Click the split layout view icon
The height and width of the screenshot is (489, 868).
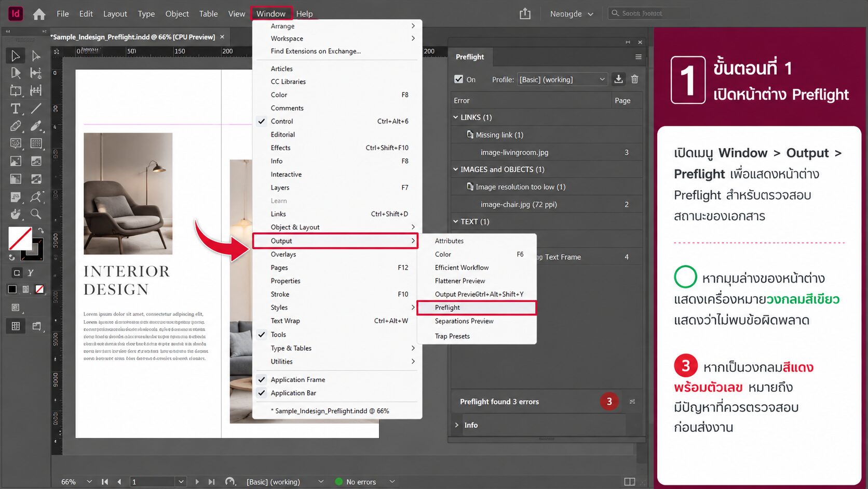coord(629,482)
